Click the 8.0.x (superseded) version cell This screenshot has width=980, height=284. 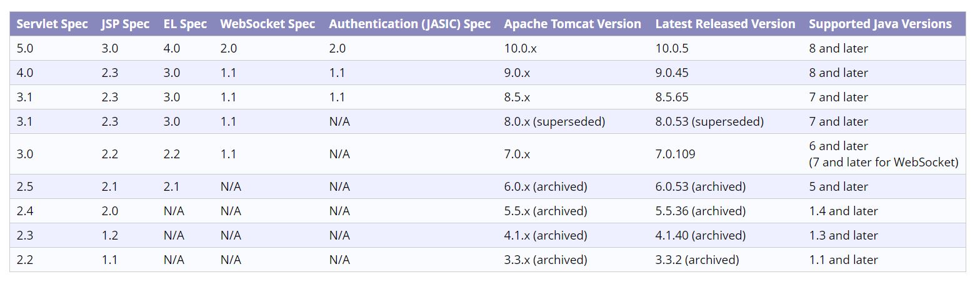click(x=554, y=121)
